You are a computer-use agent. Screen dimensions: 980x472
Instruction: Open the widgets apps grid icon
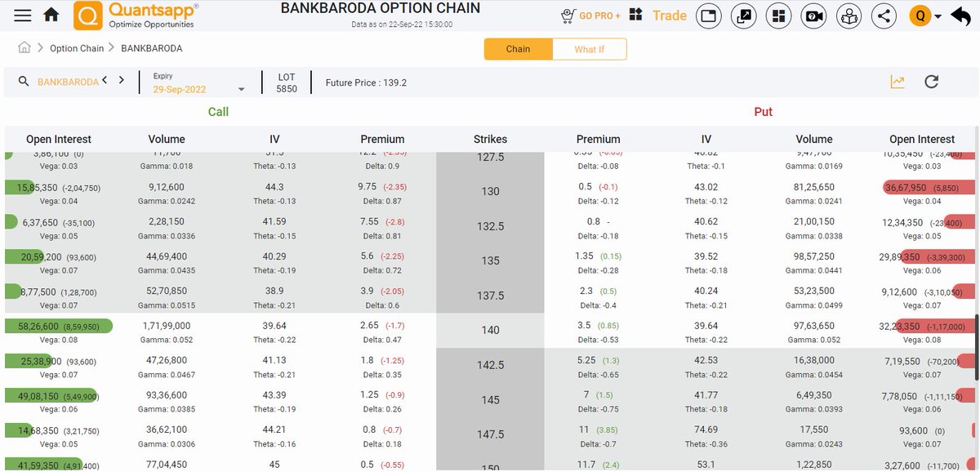pos(636,16)
